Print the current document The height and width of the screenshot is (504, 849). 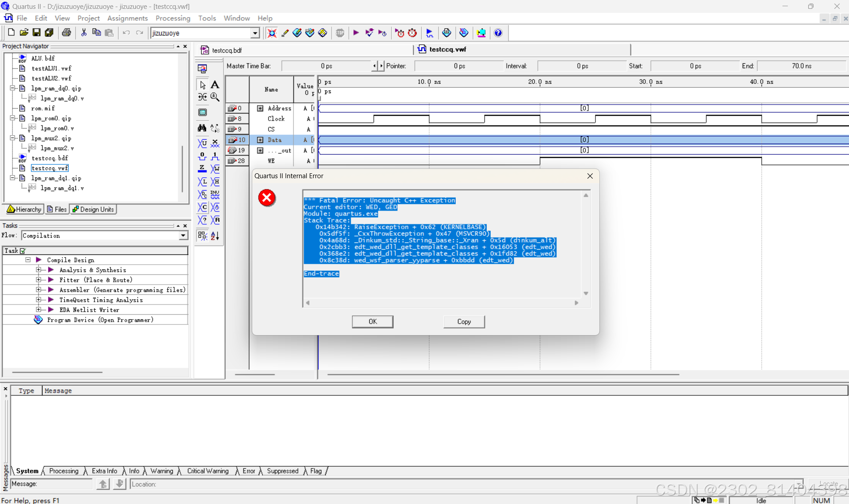pos(66,33)
